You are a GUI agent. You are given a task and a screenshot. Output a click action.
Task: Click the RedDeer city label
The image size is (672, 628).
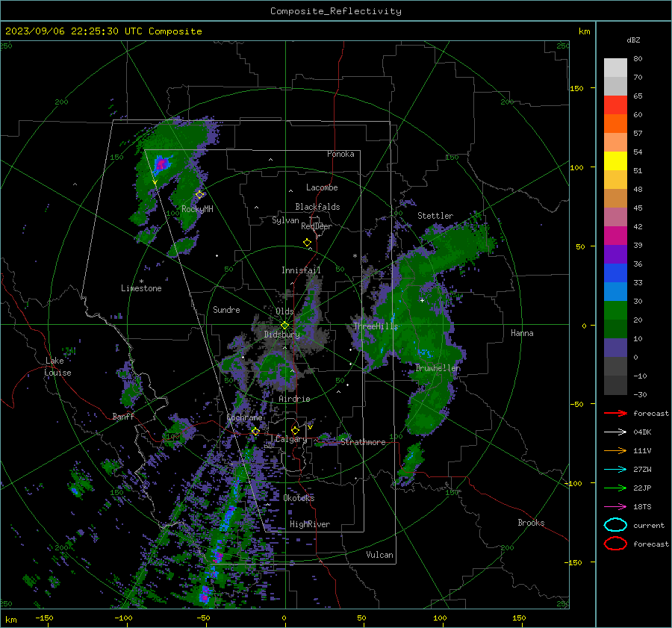(317, 226)
